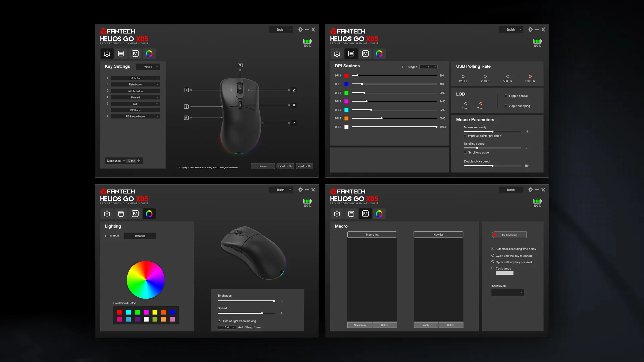Select the 500 Hz polling rate

(x=507, y=77)
